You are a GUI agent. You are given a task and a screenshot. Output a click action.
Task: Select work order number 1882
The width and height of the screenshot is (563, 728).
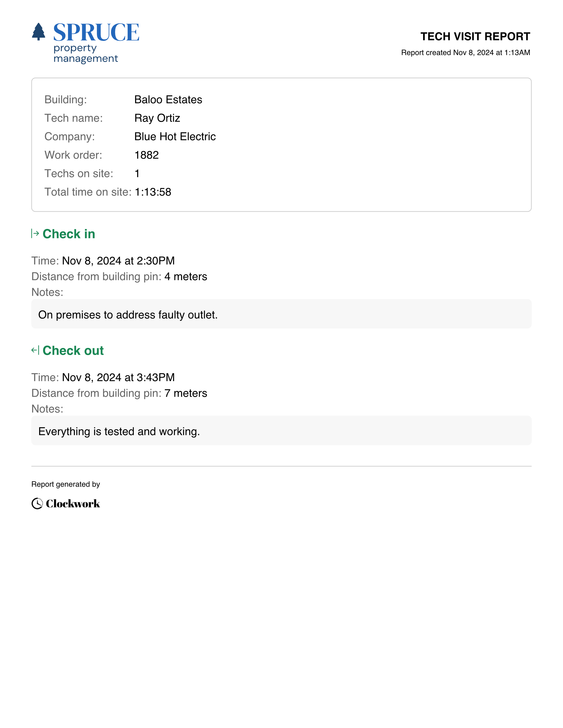[x=146, y=155]
